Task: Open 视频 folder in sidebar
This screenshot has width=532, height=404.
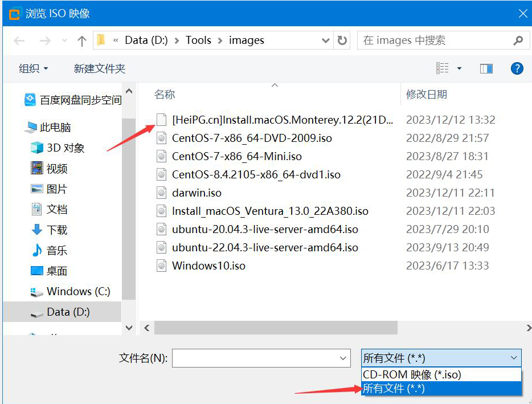Action: [x=49, y=168]
